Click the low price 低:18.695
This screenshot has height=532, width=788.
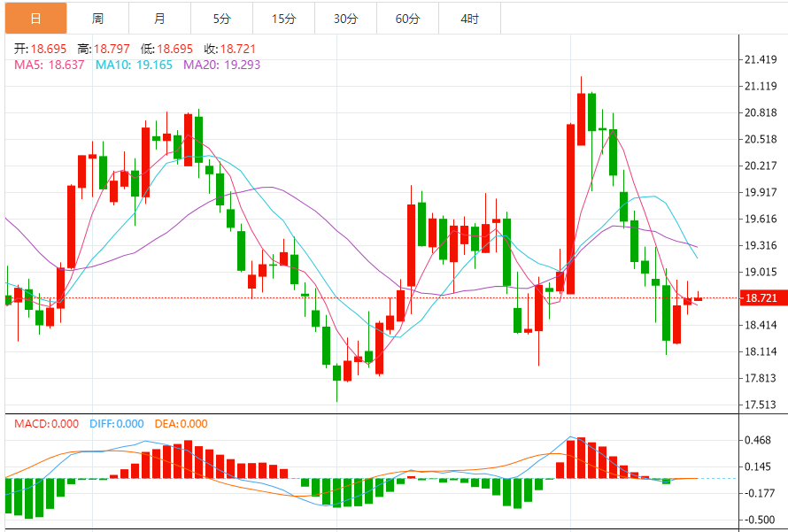166,49
